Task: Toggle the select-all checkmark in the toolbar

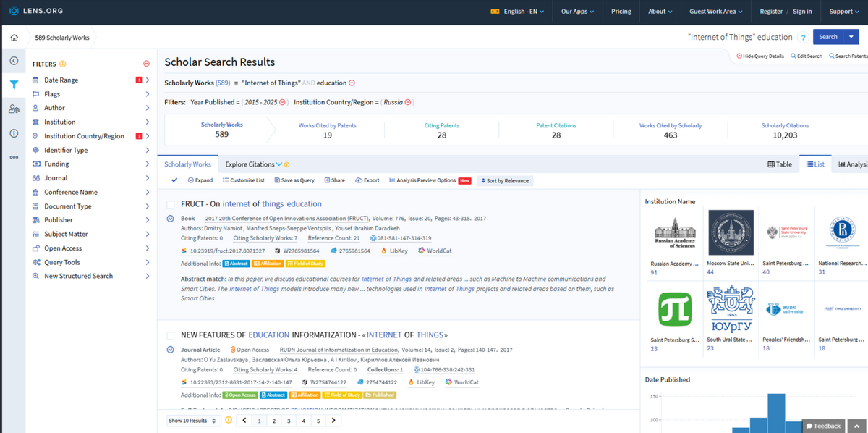Action: pyautogui.click(x=174, y=180)
